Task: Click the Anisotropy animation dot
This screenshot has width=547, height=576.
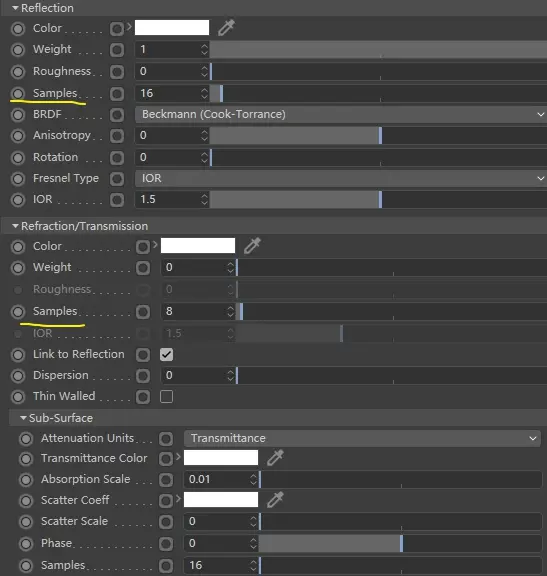Action: pyautogui.click(x=18, y=136)
